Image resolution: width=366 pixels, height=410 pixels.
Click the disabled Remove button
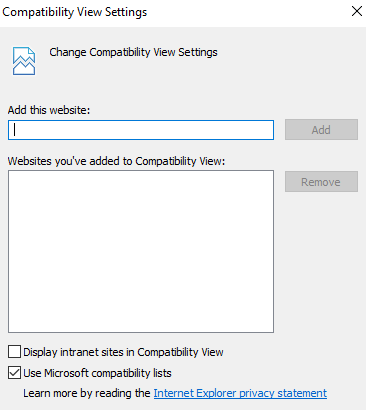[x=321, y=182]
